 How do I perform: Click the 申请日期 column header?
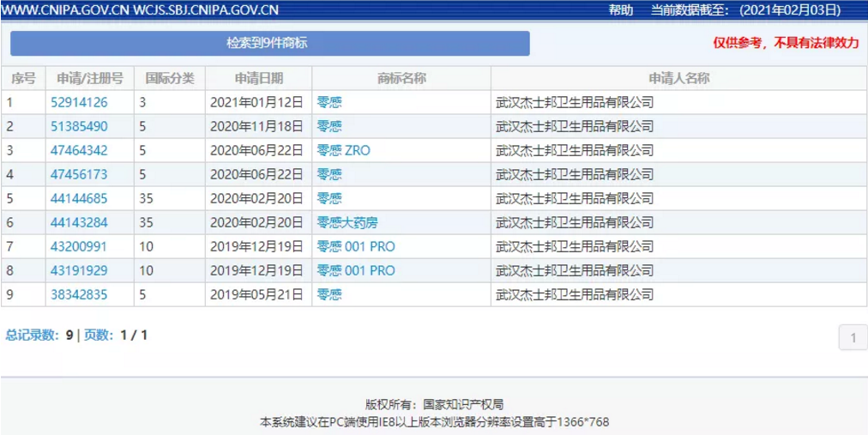pyautogui.click(x=258, y=78)
